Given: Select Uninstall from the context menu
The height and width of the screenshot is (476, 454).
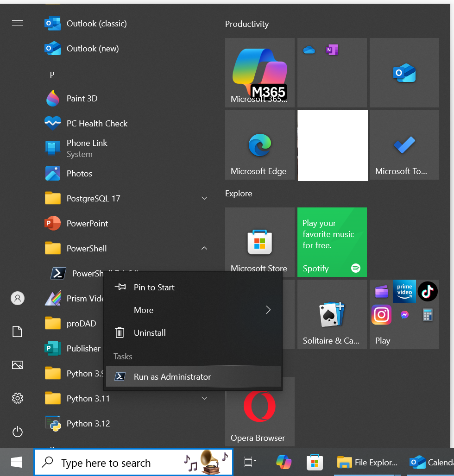Looking at the screenshot, I should click(x=193, y=333).
